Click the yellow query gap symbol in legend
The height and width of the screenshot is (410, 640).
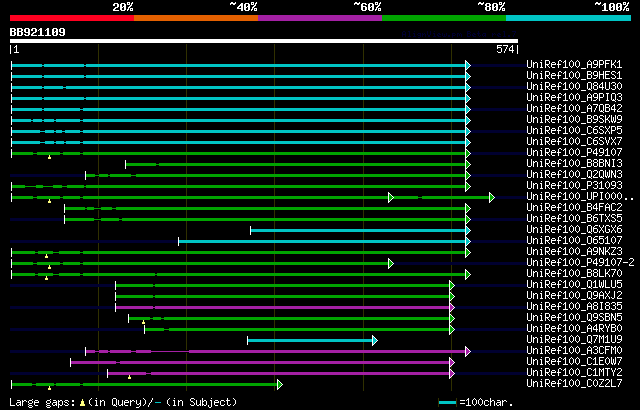click(x=82, y=403)
